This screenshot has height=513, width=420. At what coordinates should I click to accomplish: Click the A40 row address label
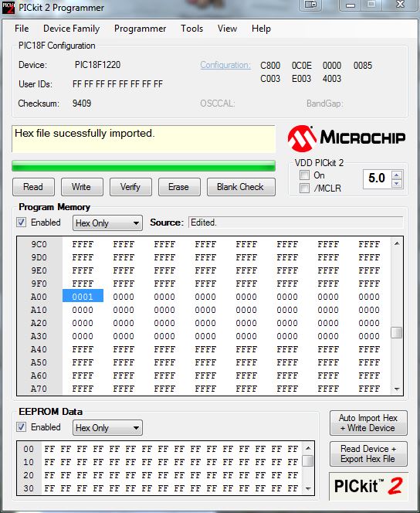pyautogui.click(x=39, y=349)
